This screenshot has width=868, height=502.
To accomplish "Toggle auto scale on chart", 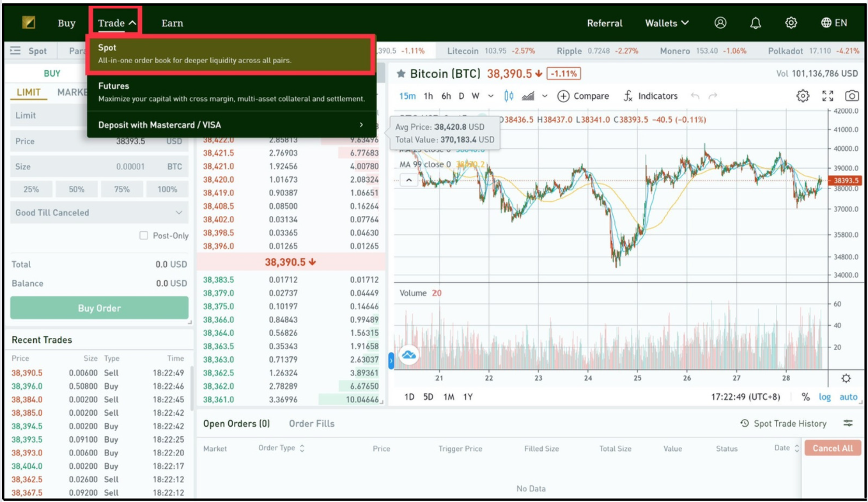I will (848, 397).
